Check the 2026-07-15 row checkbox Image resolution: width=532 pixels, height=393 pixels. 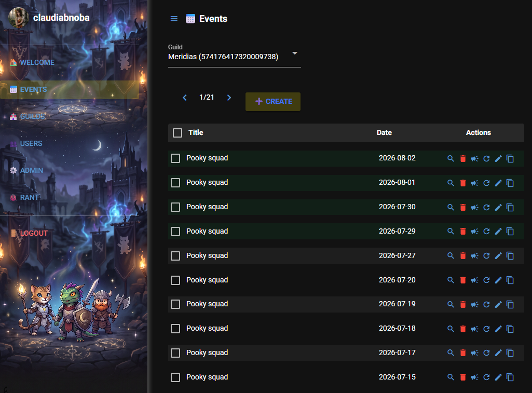[x=175, y=377]
